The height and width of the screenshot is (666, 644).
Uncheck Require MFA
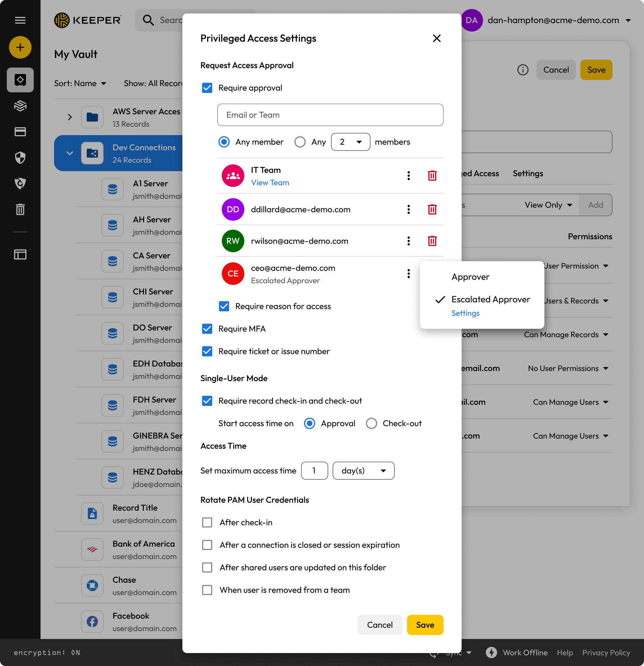(x=207, y=328)
